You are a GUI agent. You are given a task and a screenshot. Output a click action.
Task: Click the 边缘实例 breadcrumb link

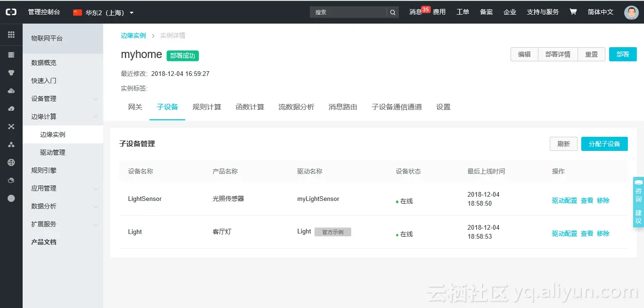(x=133, y=35)
